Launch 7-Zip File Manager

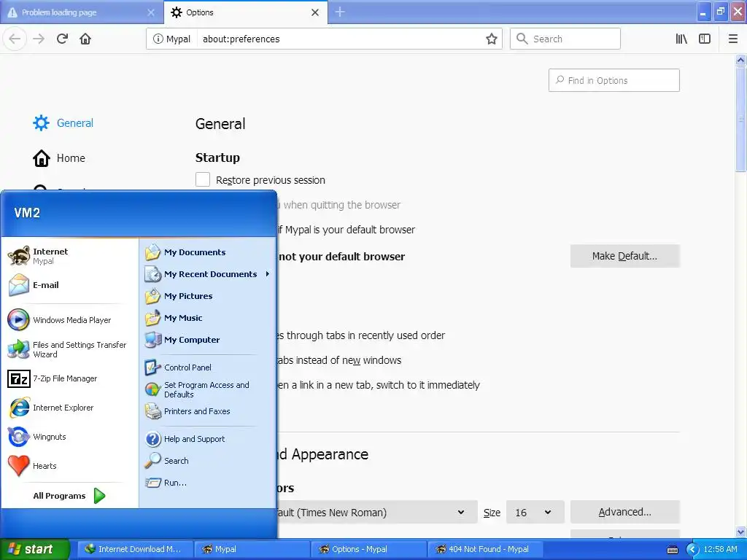pos(69,378)
